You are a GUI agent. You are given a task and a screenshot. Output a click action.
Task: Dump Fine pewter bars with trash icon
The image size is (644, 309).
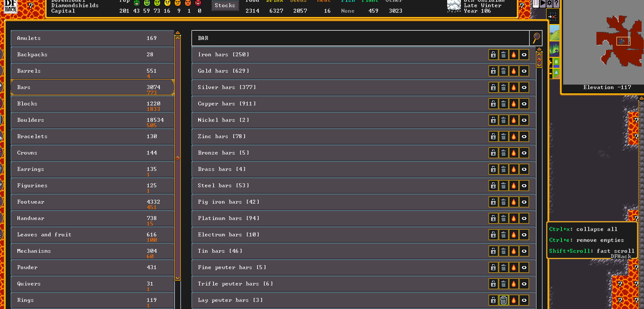(503, 267)
